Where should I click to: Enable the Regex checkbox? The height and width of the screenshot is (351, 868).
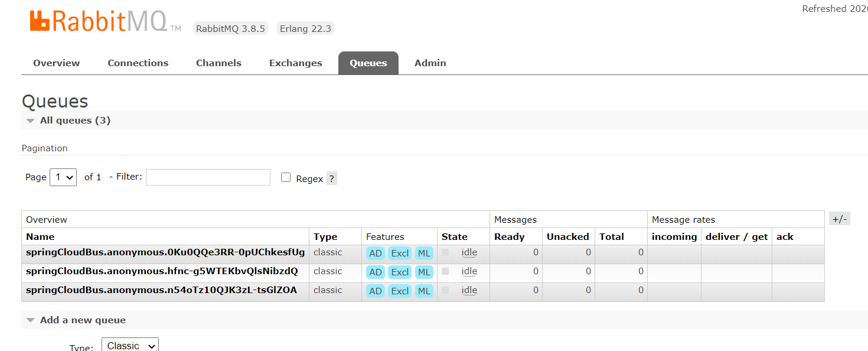pos(286,177)
